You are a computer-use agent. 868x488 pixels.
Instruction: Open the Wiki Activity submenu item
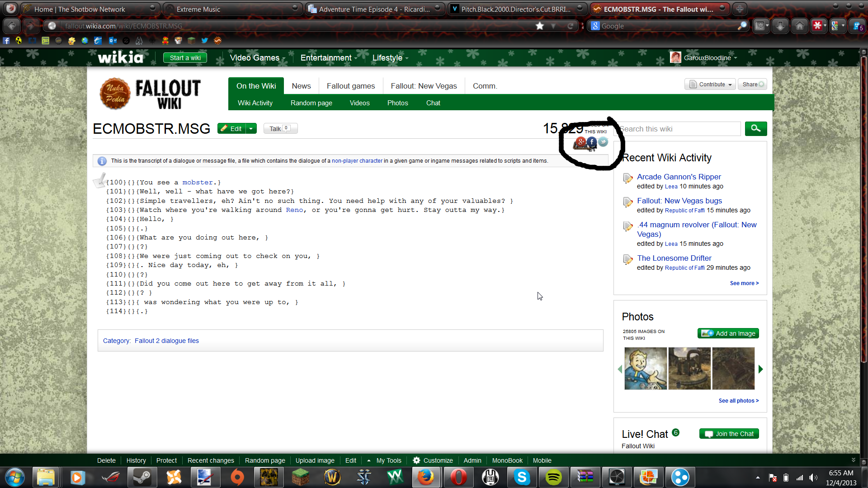tap(255, 103)
